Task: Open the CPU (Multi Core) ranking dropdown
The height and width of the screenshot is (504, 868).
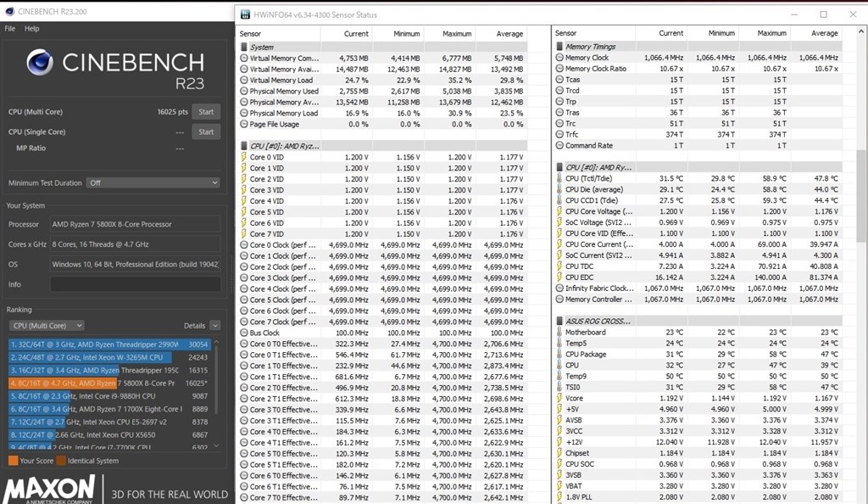Action: (x=47, y=326)
